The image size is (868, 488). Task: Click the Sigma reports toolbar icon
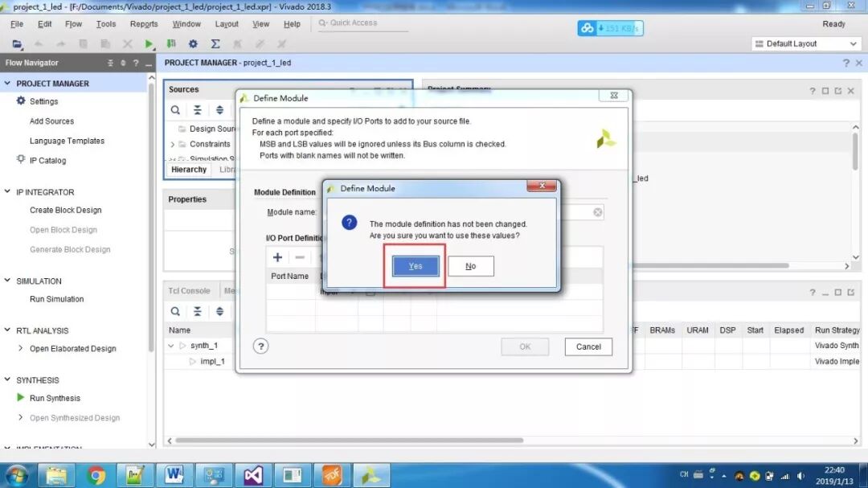click(x=215, y=43)
